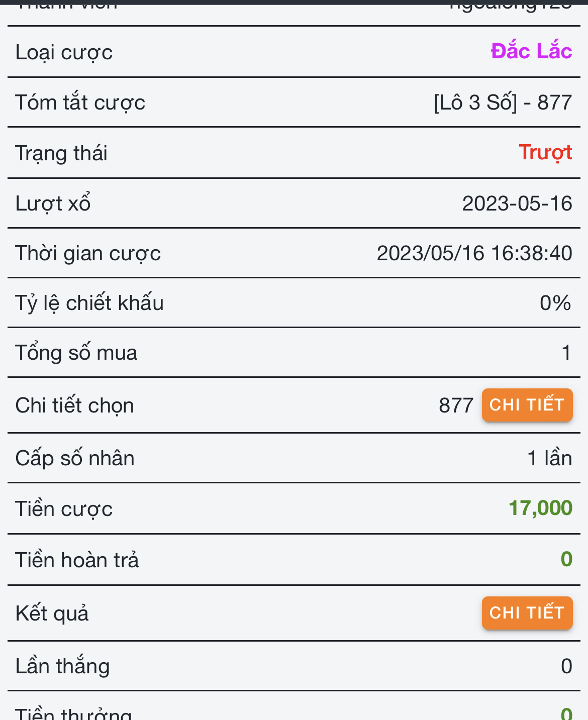Open CHI TIẾT for Kết quả

(527, 613)
